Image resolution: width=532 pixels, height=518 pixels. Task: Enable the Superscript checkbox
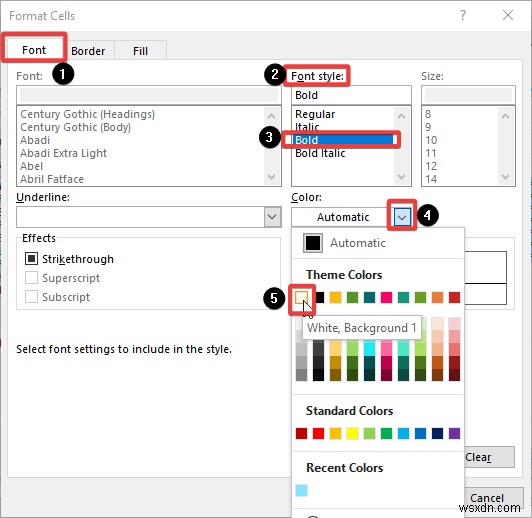31,278
